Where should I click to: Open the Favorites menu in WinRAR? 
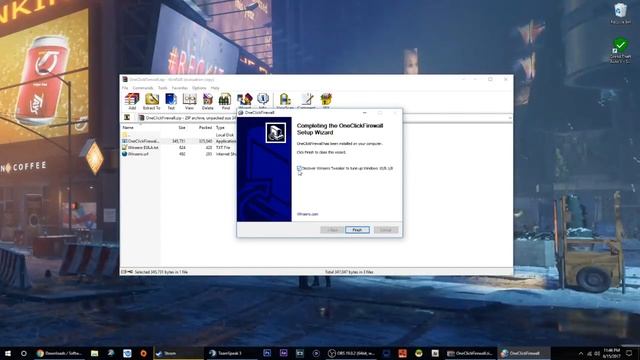[x=180, y=88]
